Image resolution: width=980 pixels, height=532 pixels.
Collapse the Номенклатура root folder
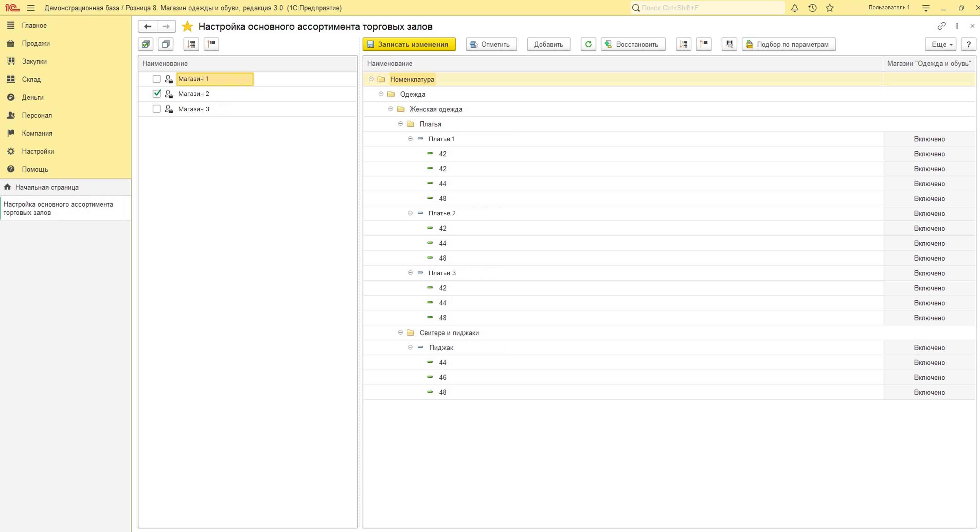tap(371, 79)
